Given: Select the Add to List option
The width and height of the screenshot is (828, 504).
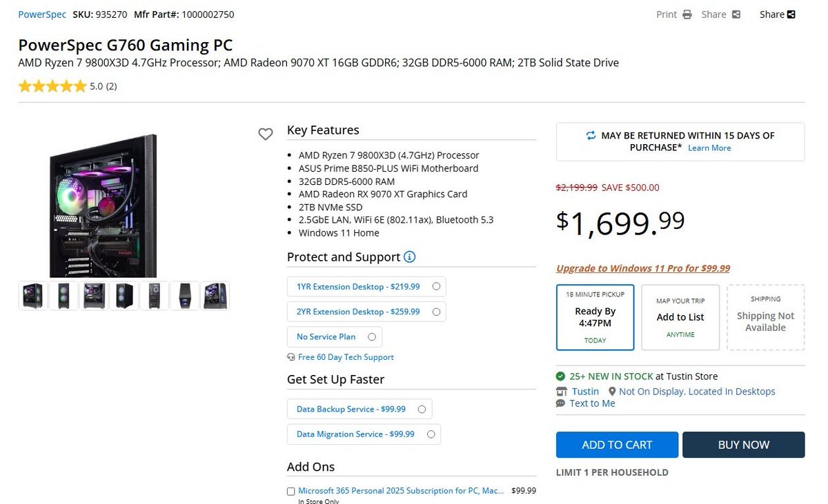Looking at the screenshot, I should click(680, 317).
